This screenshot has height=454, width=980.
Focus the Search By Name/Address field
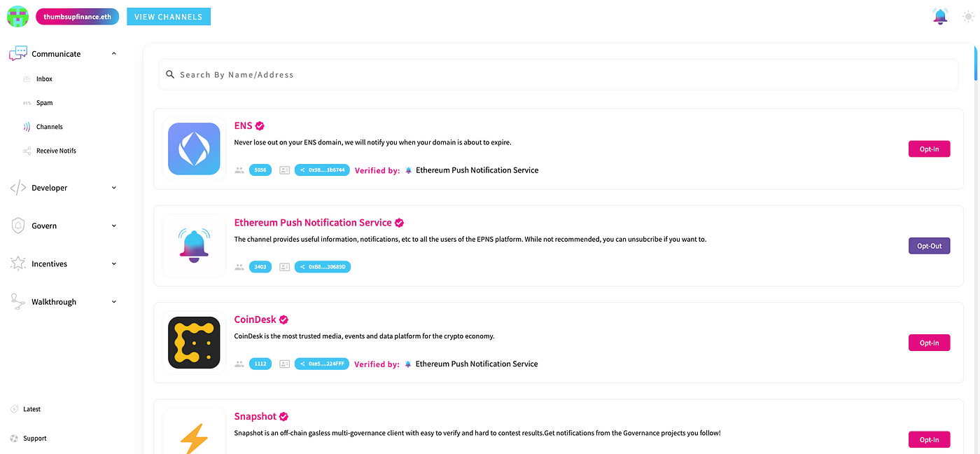click(x=559, y=74)
